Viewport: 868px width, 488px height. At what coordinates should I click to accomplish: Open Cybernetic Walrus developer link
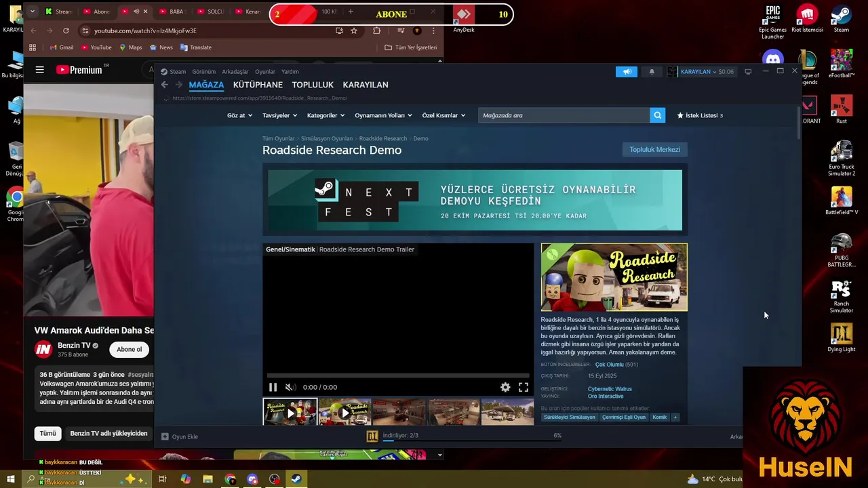pyautogui.click(x=610, y=389)
